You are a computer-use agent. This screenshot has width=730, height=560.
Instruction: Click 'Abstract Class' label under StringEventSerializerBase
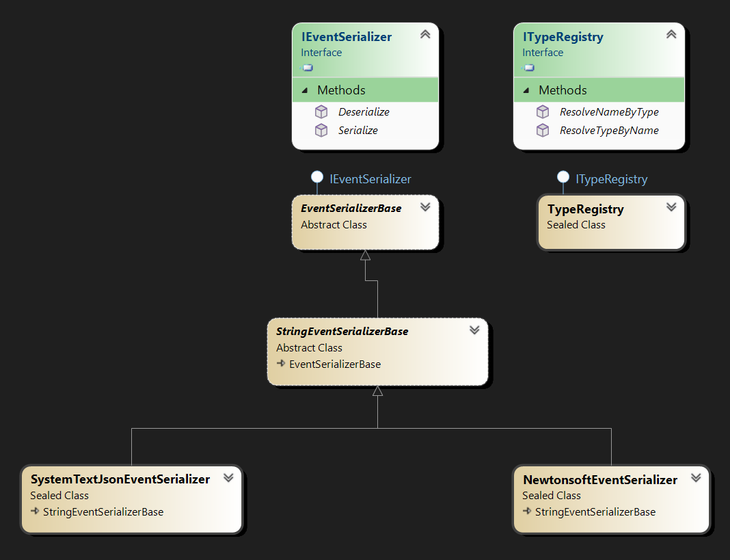tap(309, 347)
